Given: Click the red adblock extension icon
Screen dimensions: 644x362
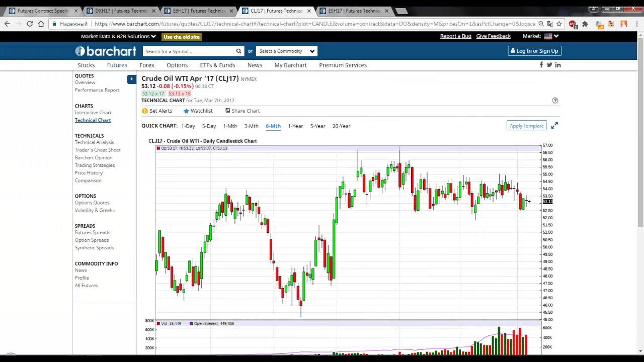Looking at the screenshot, I should point(573,24).
